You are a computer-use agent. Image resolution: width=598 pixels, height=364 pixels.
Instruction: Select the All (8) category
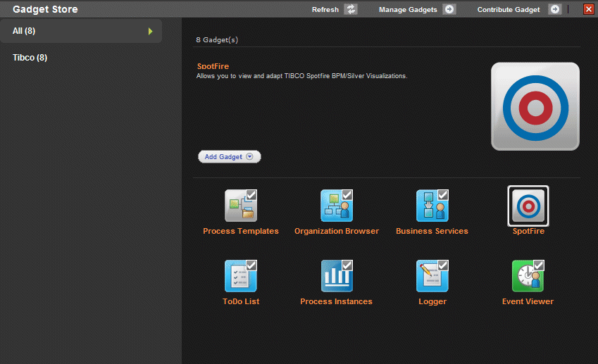tap(81, 31)
